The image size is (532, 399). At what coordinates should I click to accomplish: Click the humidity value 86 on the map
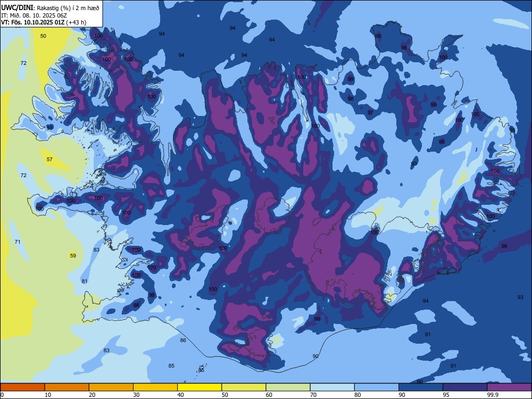pos(183,340)
